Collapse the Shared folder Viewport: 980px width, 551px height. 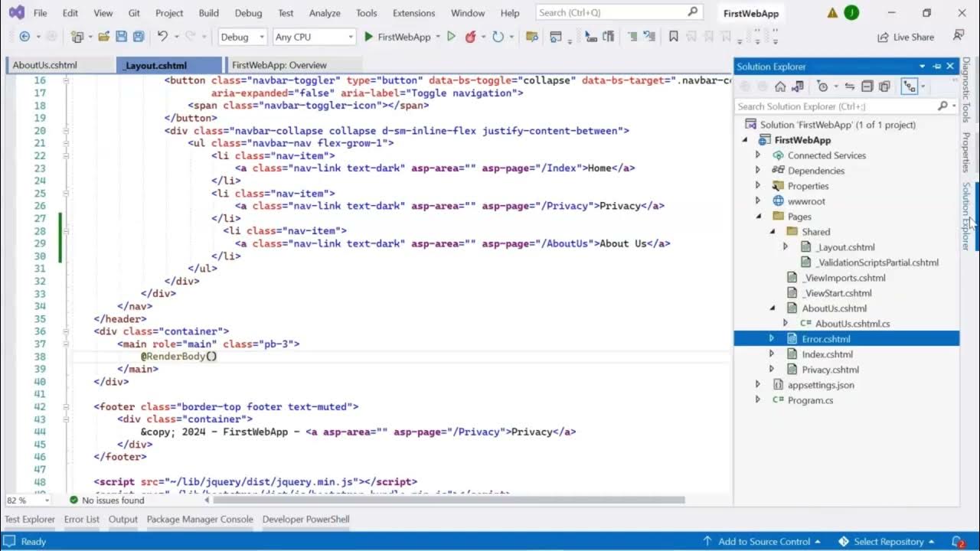[772, 232]
